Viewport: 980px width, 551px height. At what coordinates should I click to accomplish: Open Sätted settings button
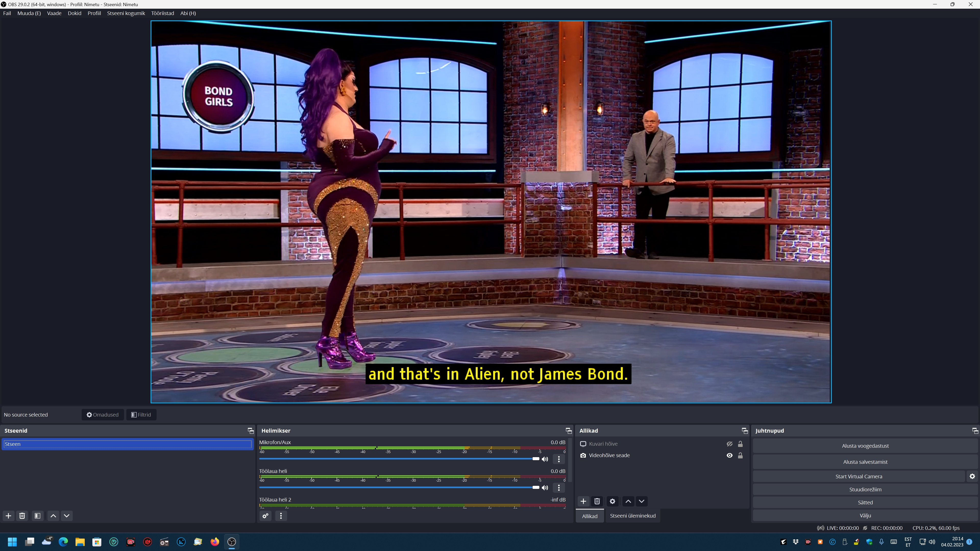tap(865, 502)
